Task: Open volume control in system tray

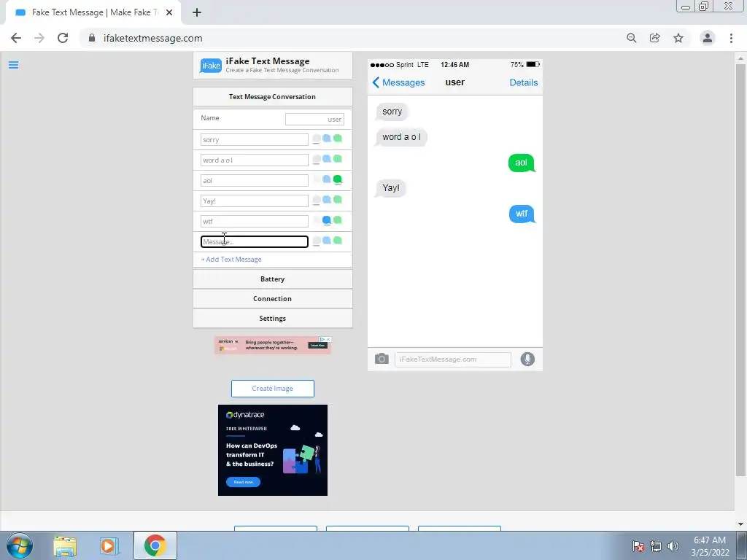Action: click(673, 546)
